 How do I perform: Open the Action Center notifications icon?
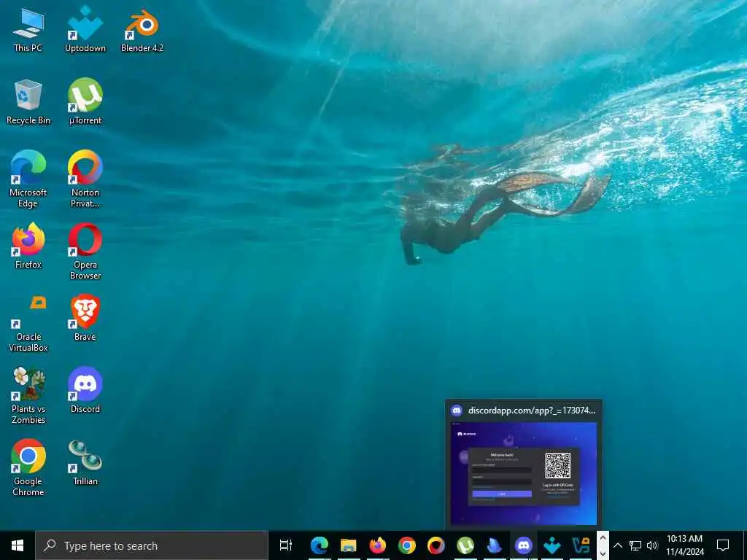(723, 545)
